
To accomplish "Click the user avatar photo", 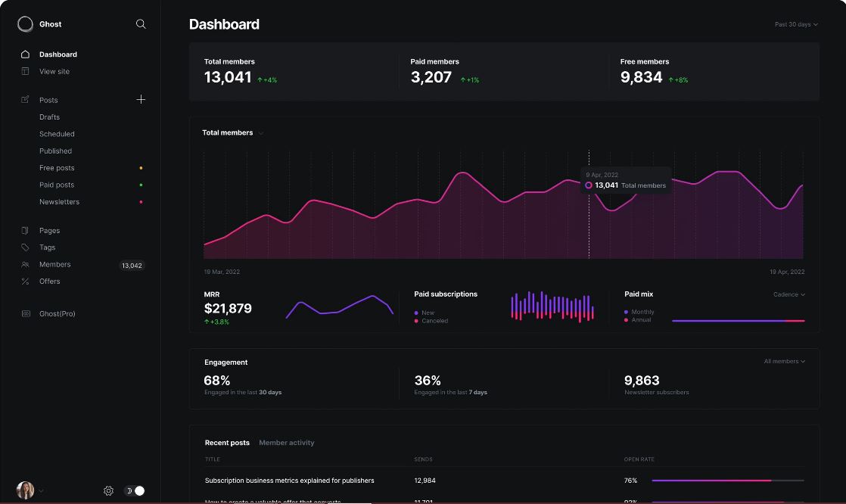I will pos(25,490).
